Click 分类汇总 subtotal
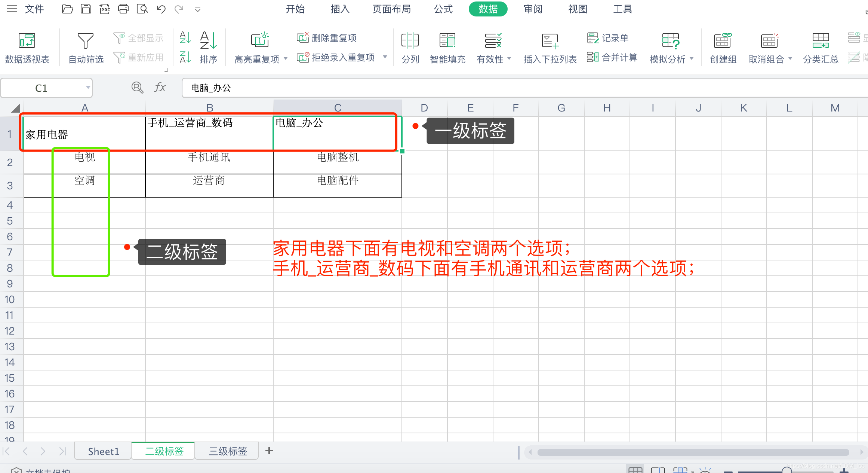This screenshot has height=473, width=868. [821, 48]
